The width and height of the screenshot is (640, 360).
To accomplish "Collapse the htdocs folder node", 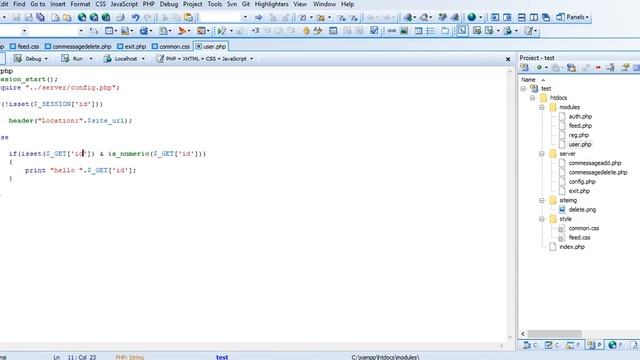I will [x=533, y=98].
